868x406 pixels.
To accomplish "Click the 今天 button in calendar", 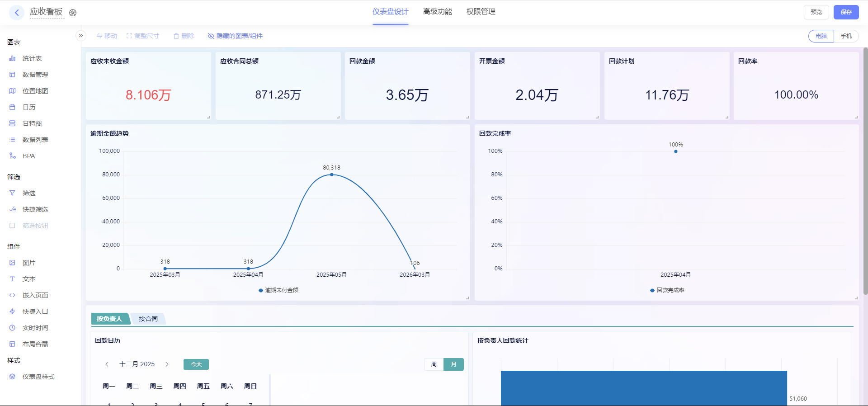I will coord(196,364).
